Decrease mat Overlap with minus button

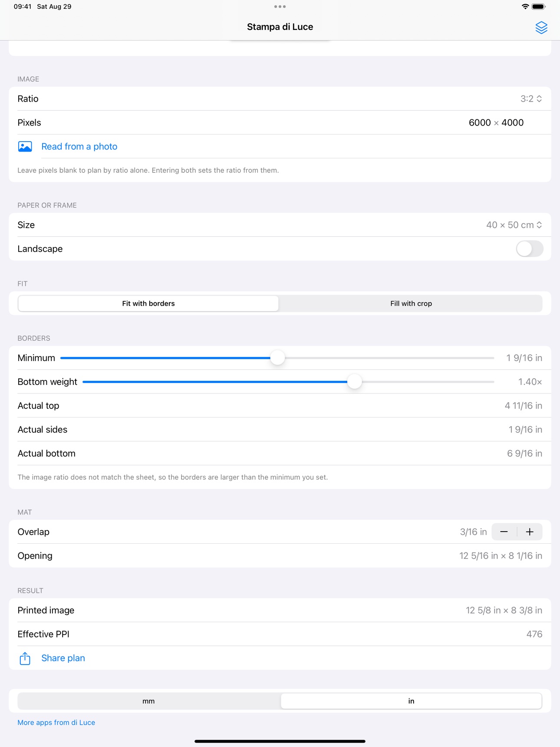[x=504, y=532]
